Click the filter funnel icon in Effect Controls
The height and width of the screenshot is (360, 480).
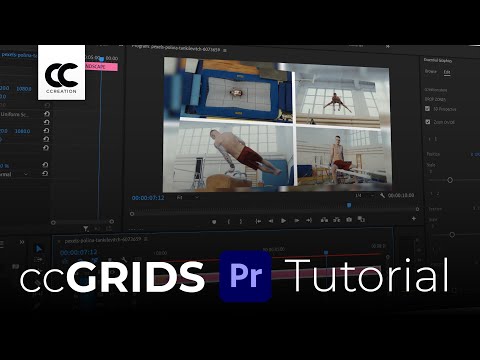86,229
